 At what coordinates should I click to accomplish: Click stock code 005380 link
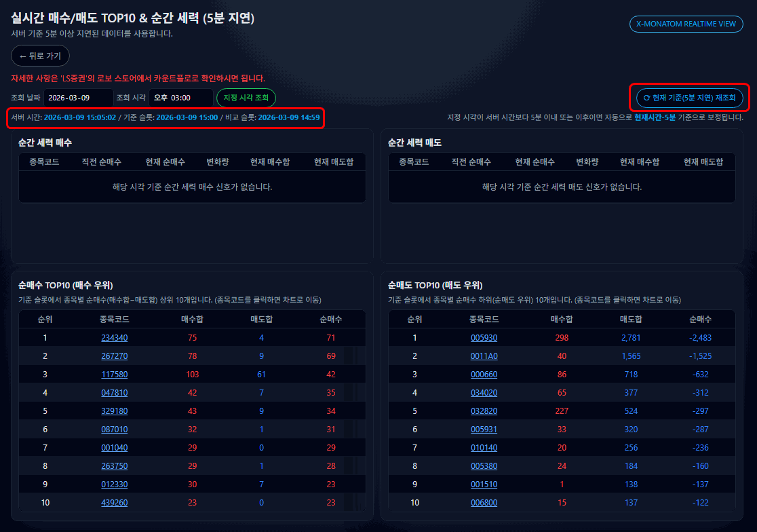484,466
